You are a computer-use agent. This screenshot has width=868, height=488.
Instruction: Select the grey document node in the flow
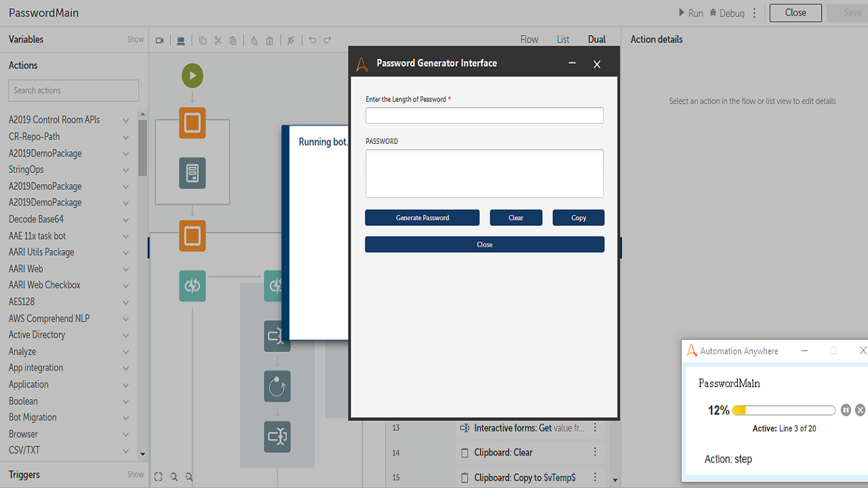(193, 173)
